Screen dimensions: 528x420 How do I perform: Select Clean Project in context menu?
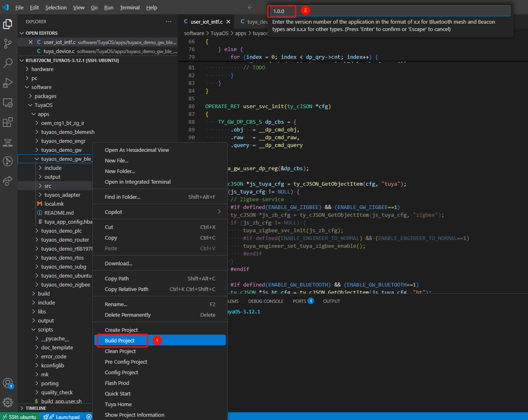coord(160,351)
